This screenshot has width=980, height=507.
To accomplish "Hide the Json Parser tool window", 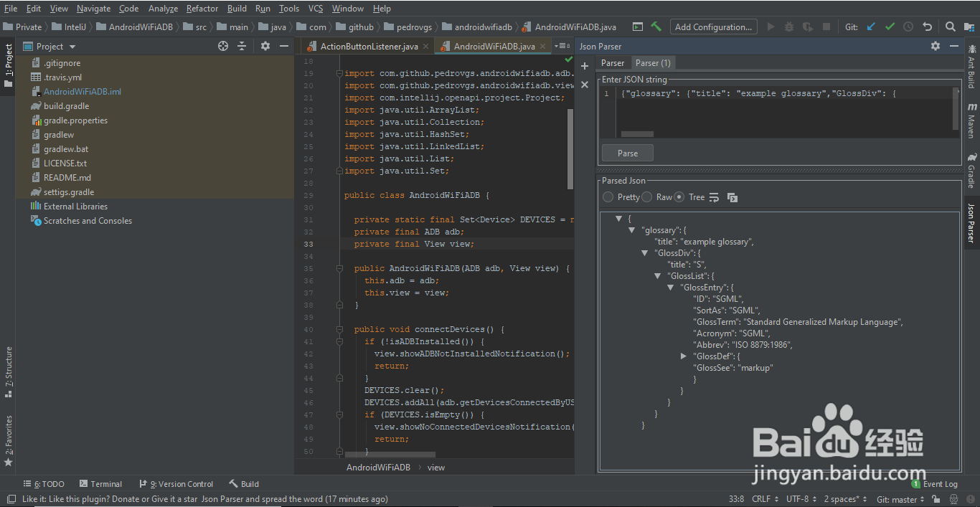I will click(x=954, y=46).
